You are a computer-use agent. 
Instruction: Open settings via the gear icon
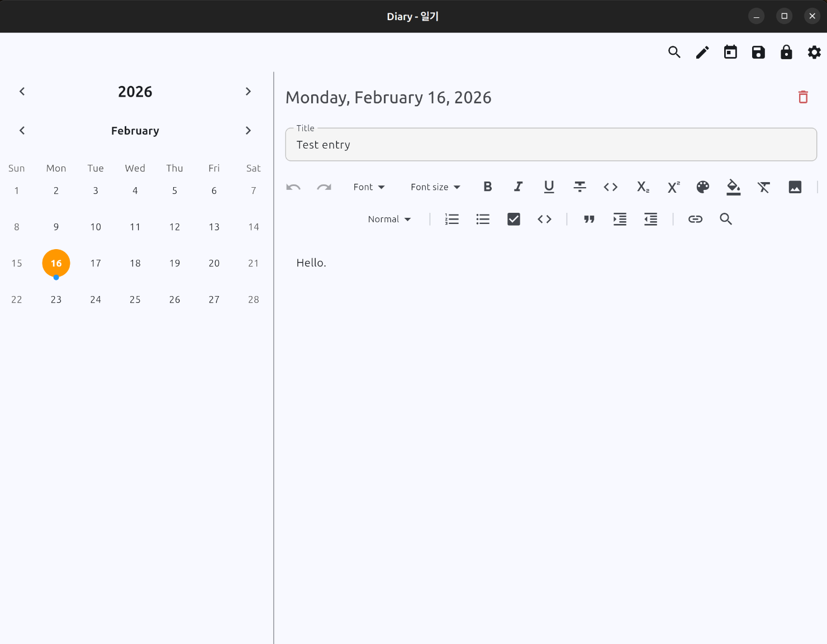tap(814, 53)
